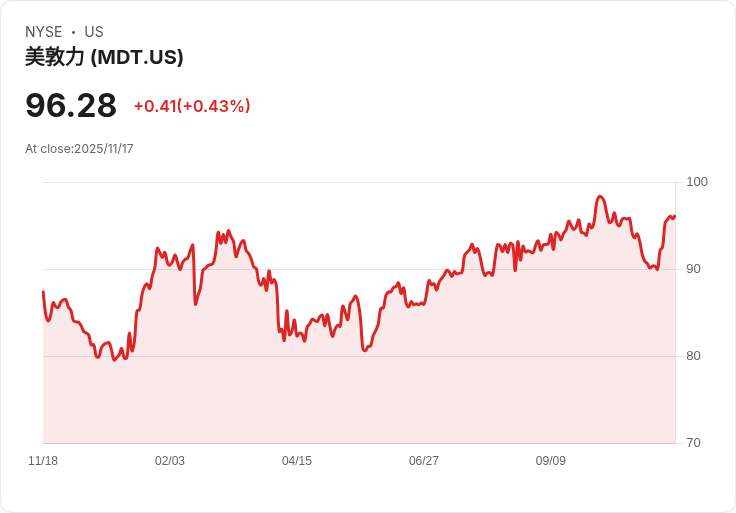Click the 04/15 date axis label
Screen dimensions: 736x513
(x=297, y=461)
